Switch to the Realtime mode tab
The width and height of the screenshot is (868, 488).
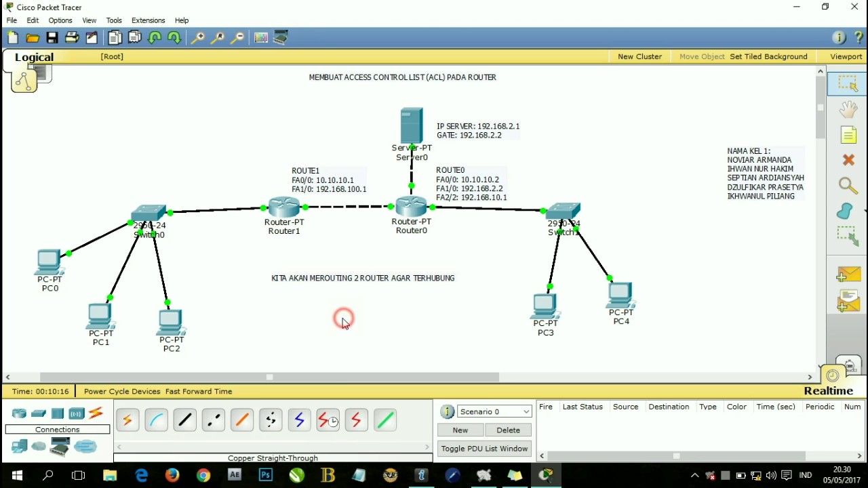point(828,391)
